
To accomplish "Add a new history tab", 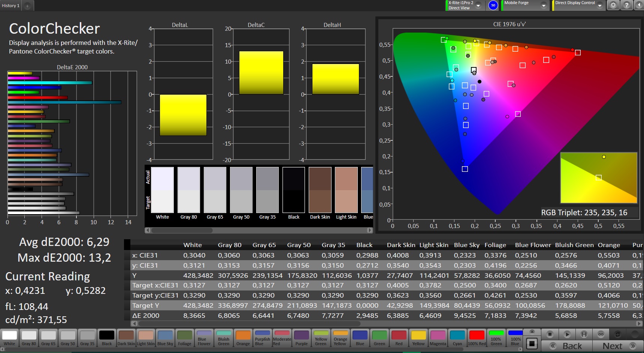I will [x=27, y=6].
